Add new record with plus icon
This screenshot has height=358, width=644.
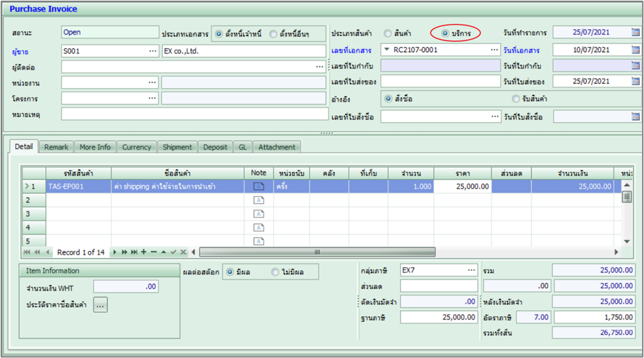click(143, 252)
